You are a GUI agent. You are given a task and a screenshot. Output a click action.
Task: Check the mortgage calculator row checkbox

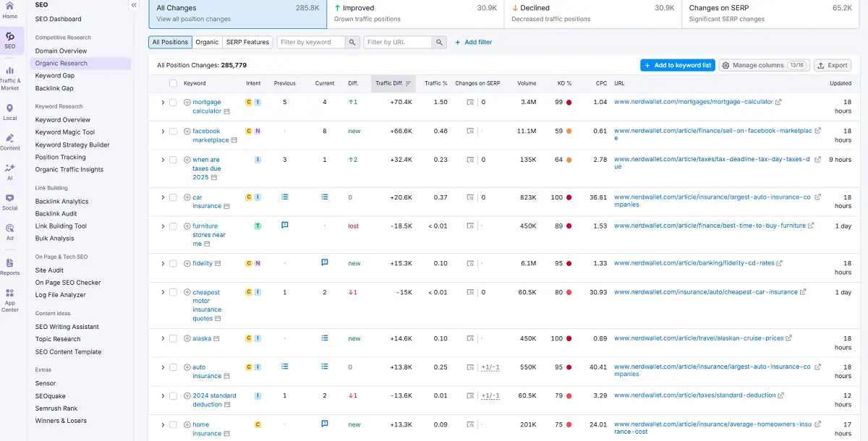click(x=173, y=103)
